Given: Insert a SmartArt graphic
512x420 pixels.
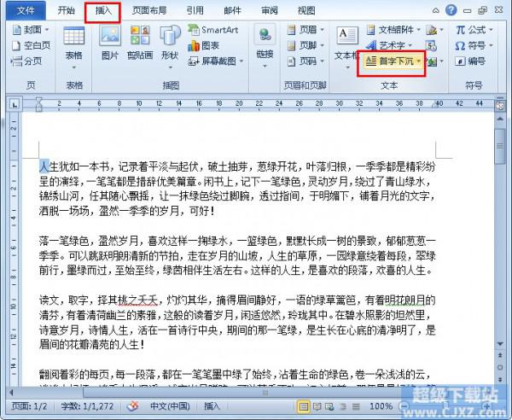Looking at the screenshot, I should (212, 30).
